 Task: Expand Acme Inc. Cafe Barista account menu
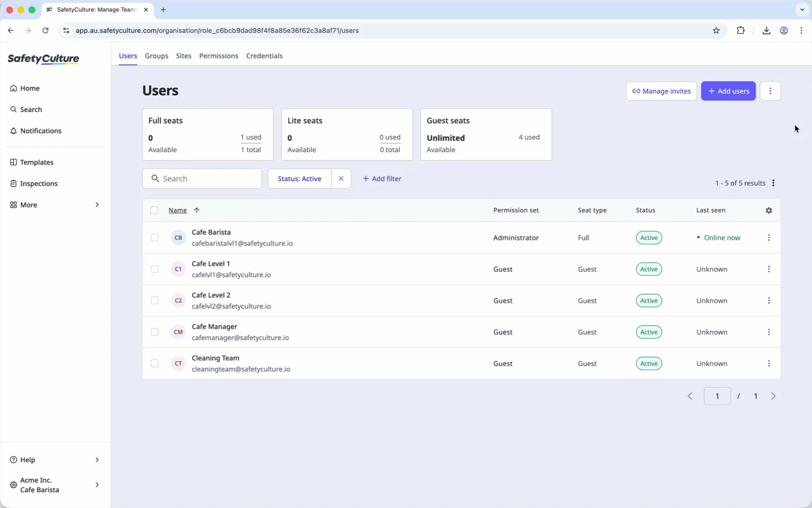[55, 485]
